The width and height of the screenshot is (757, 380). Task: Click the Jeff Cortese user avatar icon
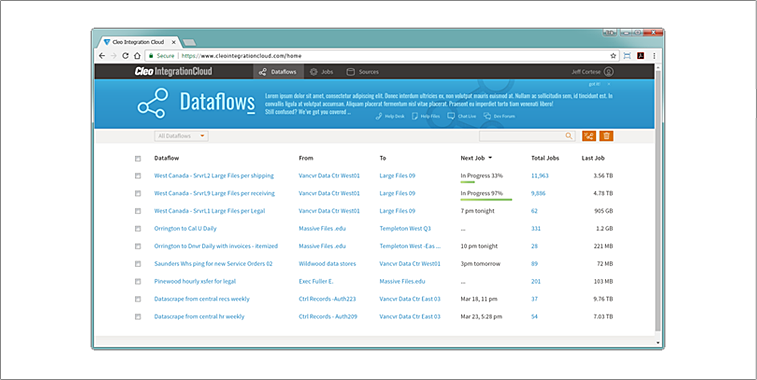(609, 72)
